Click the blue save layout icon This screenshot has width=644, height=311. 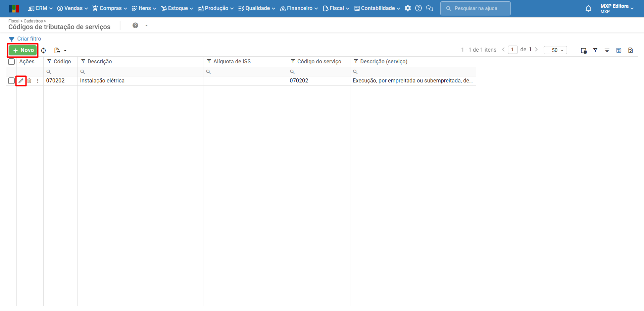pos(618,50)
